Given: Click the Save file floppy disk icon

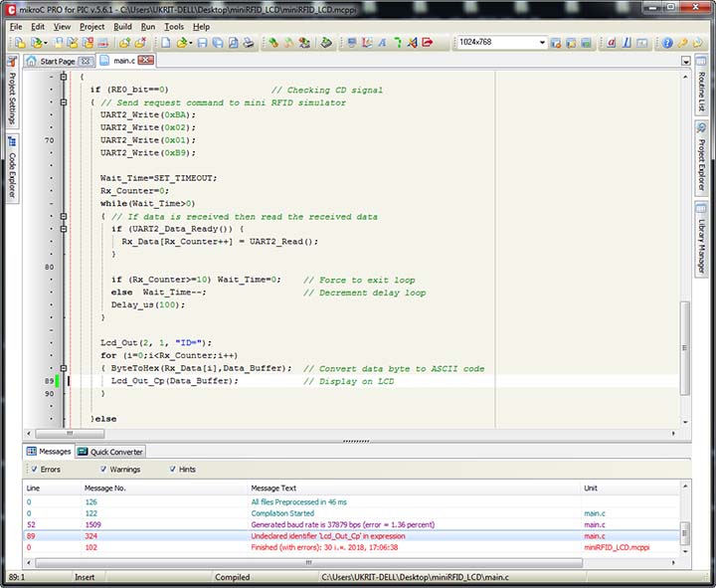Looking at the screenshot, I should click(203, 44).
